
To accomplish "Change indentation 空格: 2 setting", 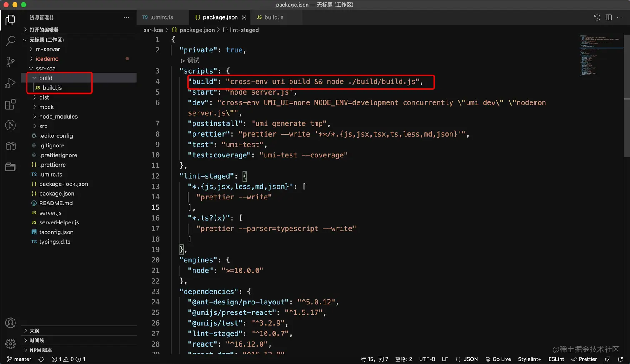I will (403, 359).
